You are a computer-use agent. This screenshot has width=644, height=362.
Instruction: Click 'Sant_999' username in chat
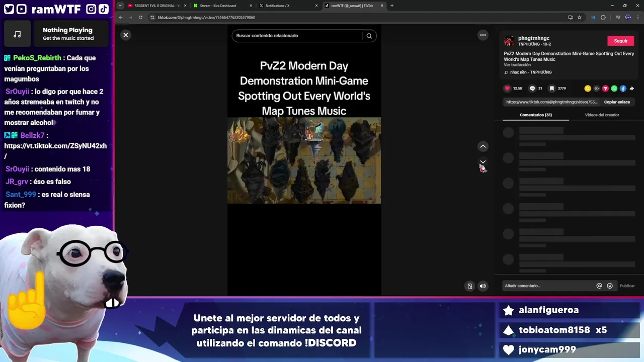tap(21, 195)
